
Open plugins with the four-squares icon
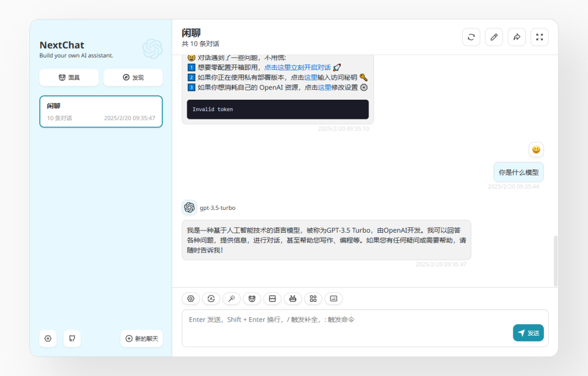pyautogui.click(x=313, y=299)
